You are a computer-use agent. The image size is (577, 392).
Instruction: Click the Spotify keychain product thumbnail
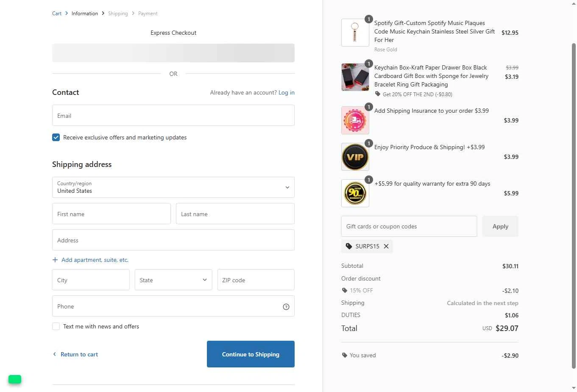[x=355, y=33]
